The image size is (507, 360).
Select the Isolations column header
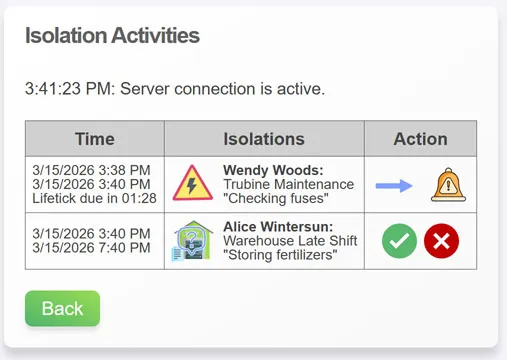click(x=264, y=139)
